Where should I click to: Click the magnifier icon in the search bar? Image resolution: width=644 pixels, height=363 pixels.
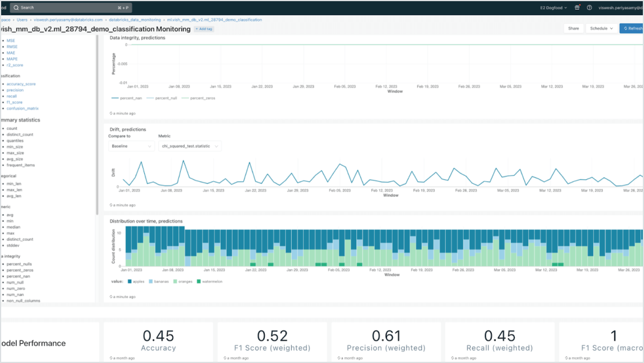[x=16, y=8]
